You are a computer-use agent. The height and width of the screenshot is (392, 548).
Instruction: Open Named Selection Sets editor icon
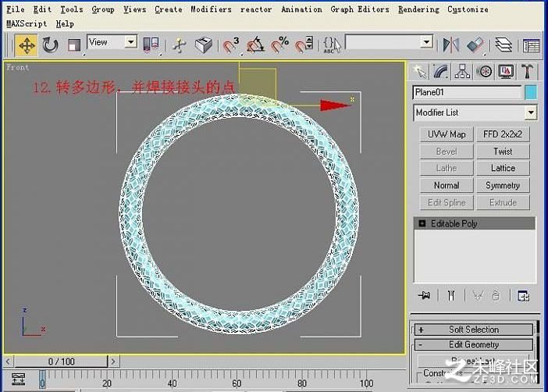[332, 45]
